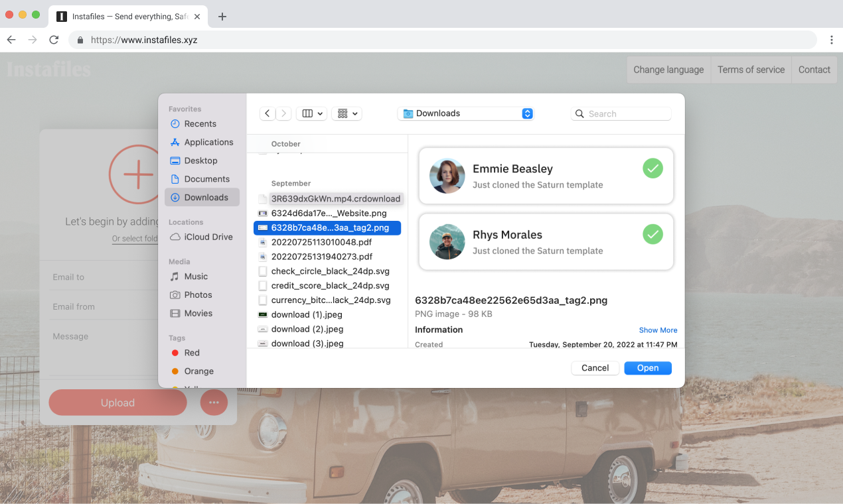Click the browser back arrow
The height and width of the screenshot is (504, 843).
pos(11,40)
